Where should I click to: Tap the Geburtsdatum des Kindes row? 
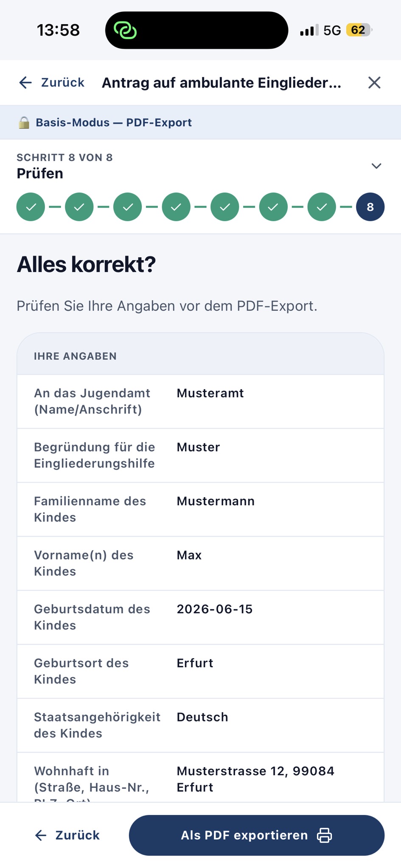(x=200, y=617)
